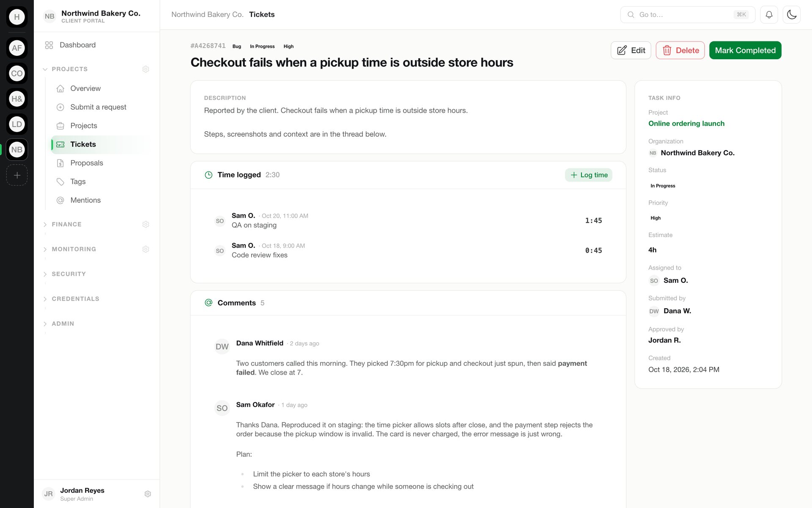Open the notifications bell
The height and width of the screenshot is (508, 812).
coord(769,15)
